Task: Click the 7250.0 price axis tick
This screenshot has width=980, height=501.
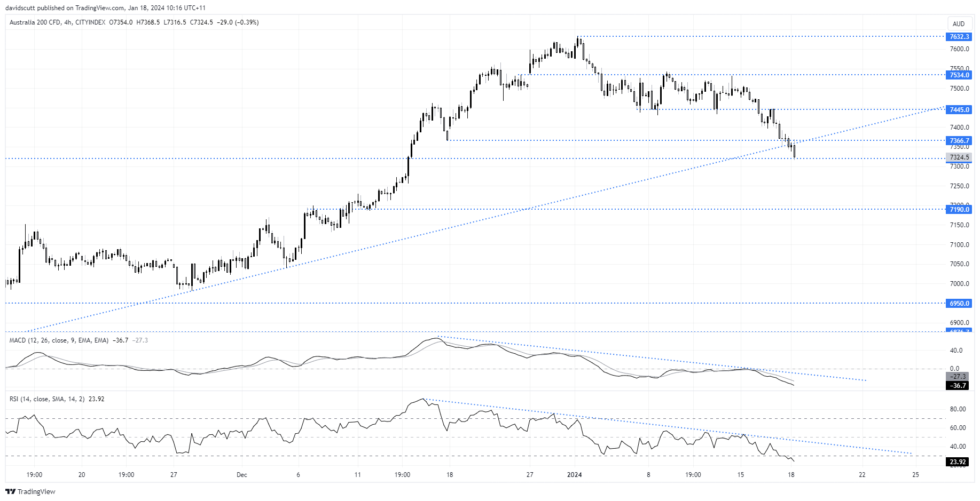Action: tap(959, 186)
